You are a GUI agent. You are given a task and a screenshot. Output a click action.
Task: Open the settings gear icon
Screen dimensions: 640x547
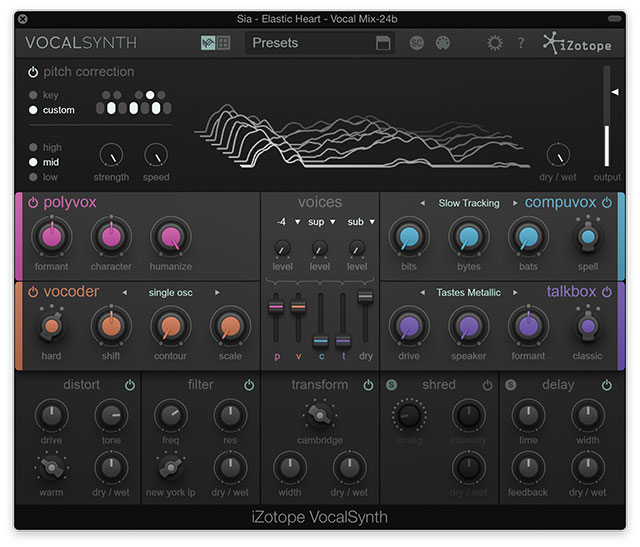tap(495, 43)
